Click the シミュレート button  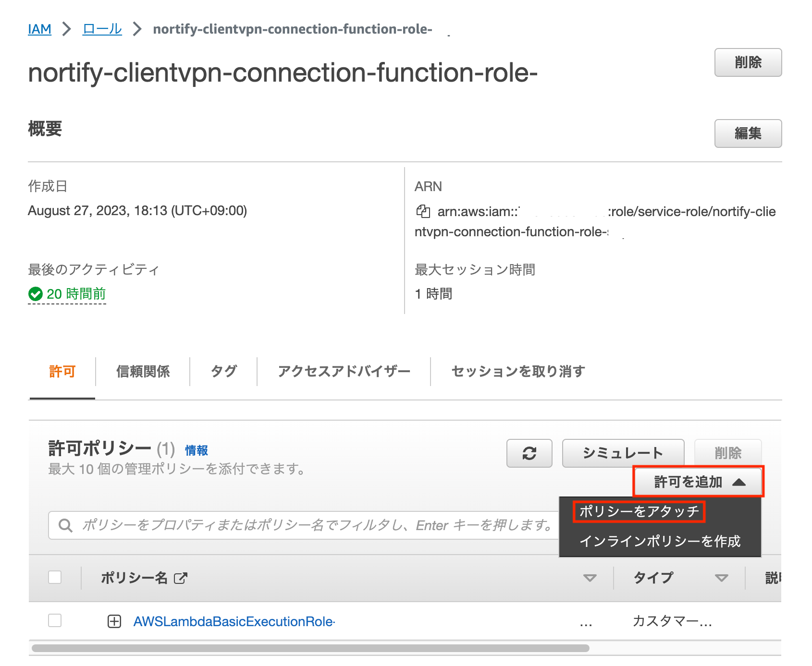tap(622, 453)
